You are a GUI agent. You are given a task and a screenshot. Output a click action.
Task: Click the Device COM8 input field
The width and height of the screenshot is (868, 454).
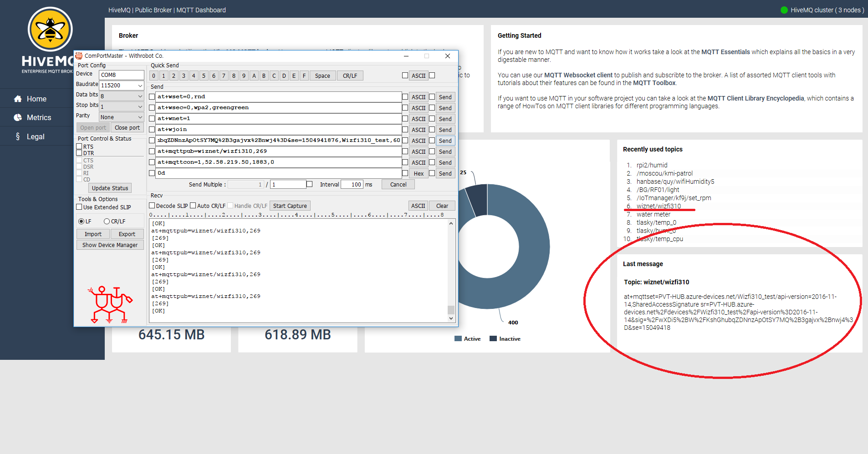click(x=121, y=75)
